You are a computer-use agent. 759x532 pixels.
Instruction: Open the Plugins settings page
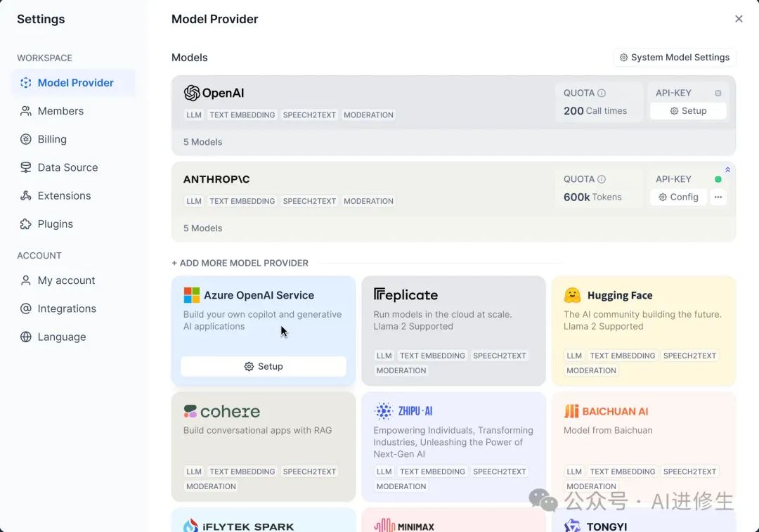coord(56,224)
